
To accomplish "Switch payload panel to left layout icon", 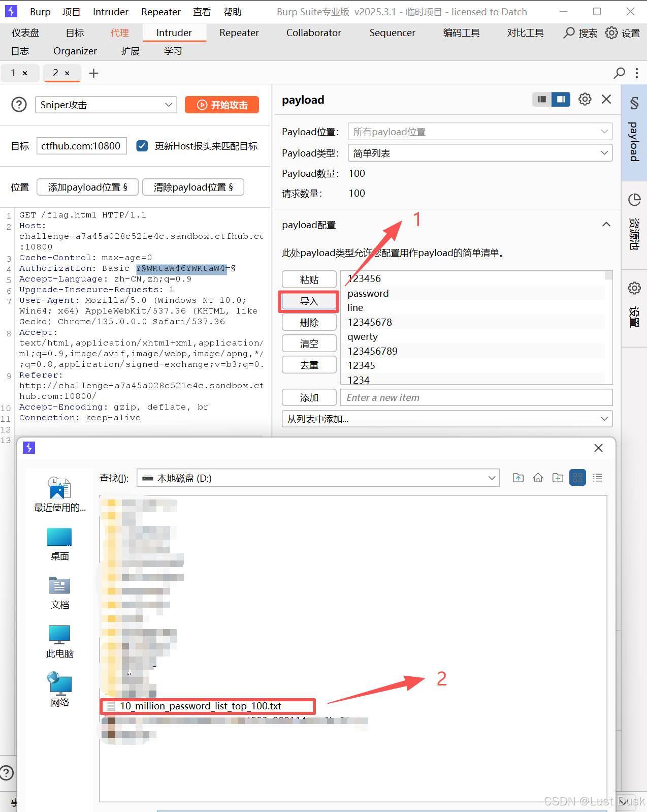I will click(542, 99).
